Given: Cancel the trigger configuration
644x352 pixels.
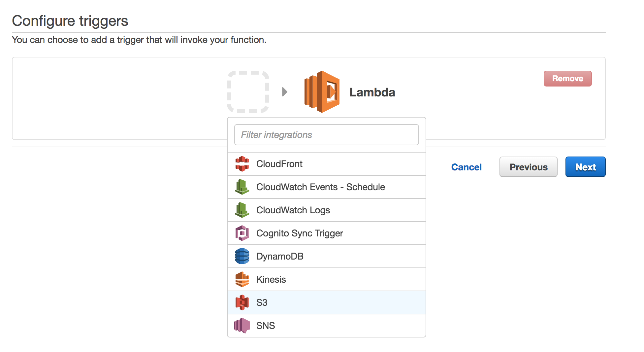Looking at the screenshot, I should (x=466, y=167).
